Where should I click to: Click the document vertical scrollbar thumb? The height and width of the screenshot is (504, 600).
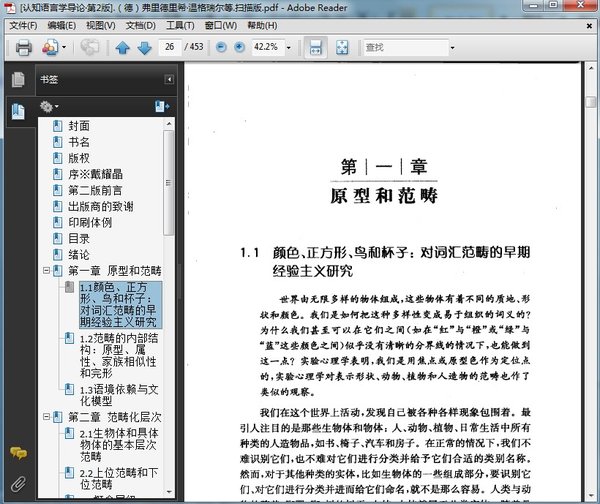point(591,102)
